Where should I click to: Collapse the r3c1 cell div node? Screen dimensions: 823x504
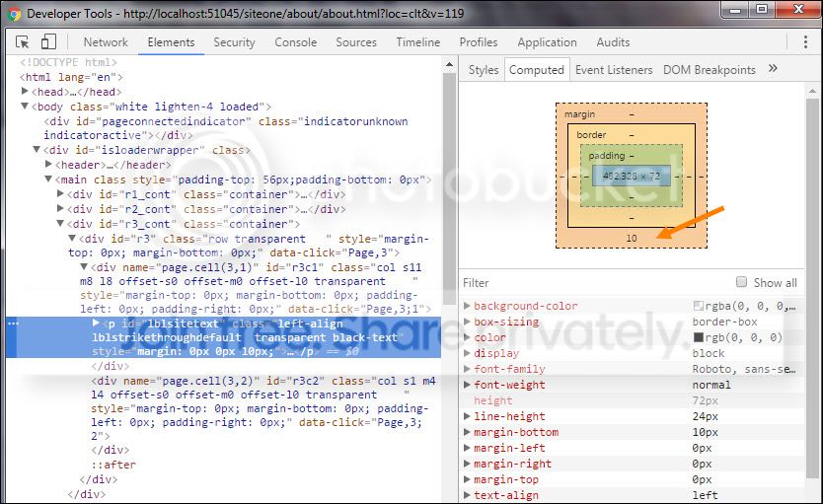click(84, 267)
